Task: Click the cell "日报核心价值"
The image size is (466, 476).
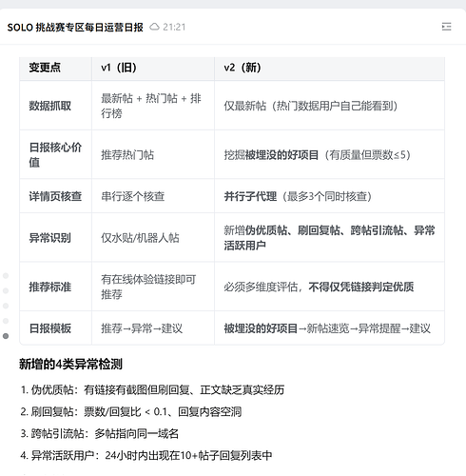Action: coord(55,154)
